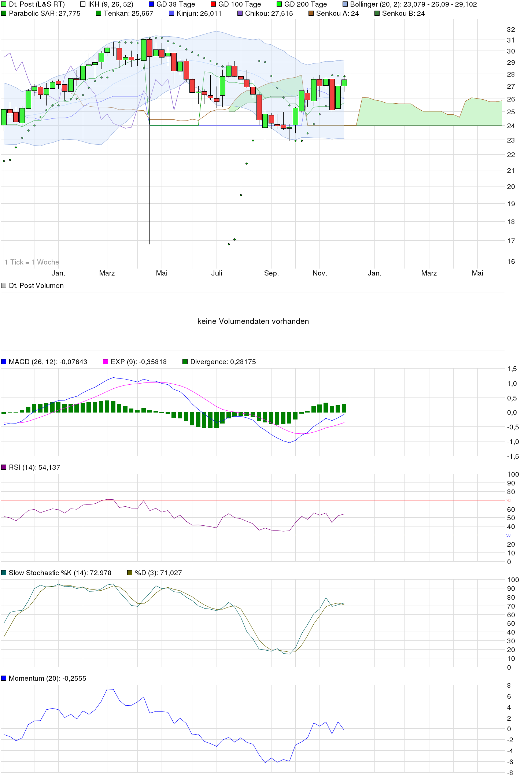
Task: Click the Kinjun legend swatch
Action: pos(171,14)
